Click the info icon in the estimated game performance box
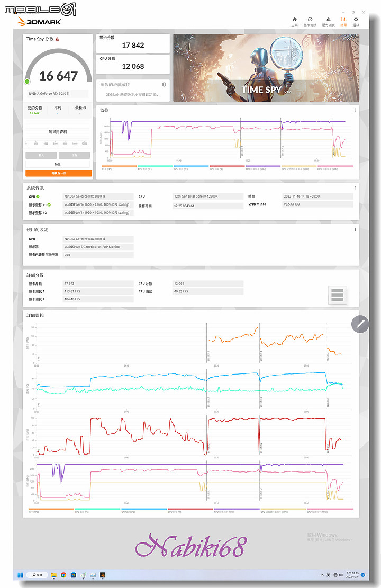Viewport: 381px width, 588px height. click(164, 84)
